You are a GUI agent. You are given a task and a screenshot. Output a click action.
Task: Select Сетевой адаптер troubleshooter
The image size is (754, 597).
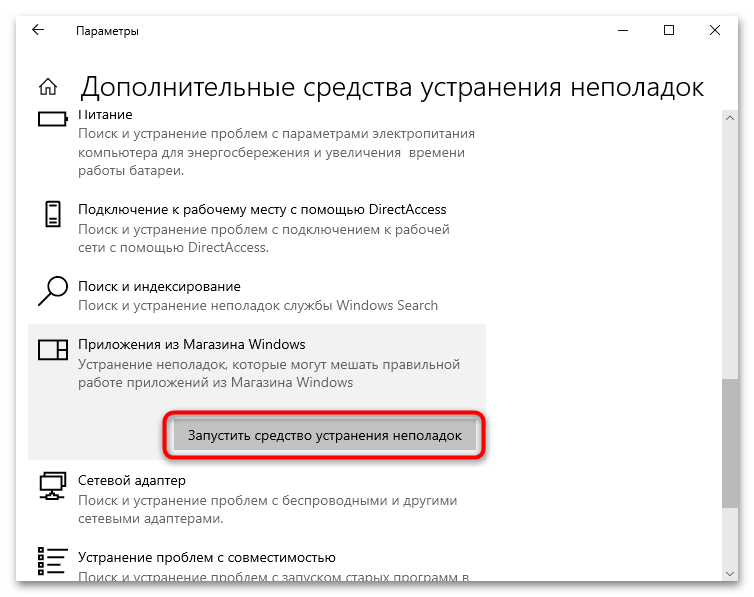click(132, 481)
